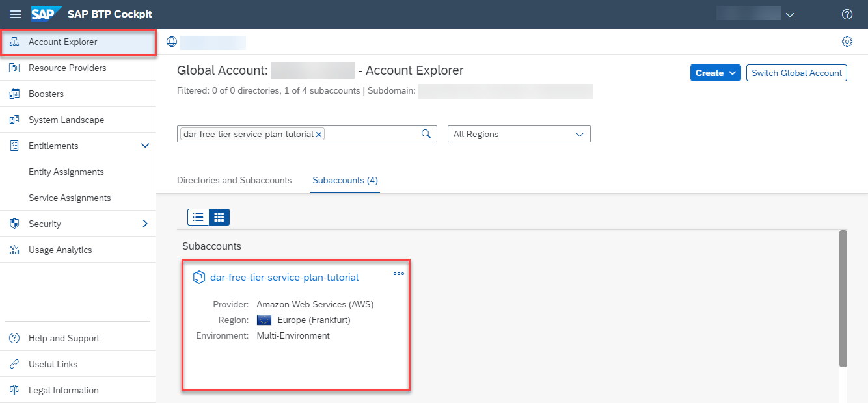Open Account Explorer in sidebar
The width and height of the screenshot is (868, 403).
click(x=78, y=42)
